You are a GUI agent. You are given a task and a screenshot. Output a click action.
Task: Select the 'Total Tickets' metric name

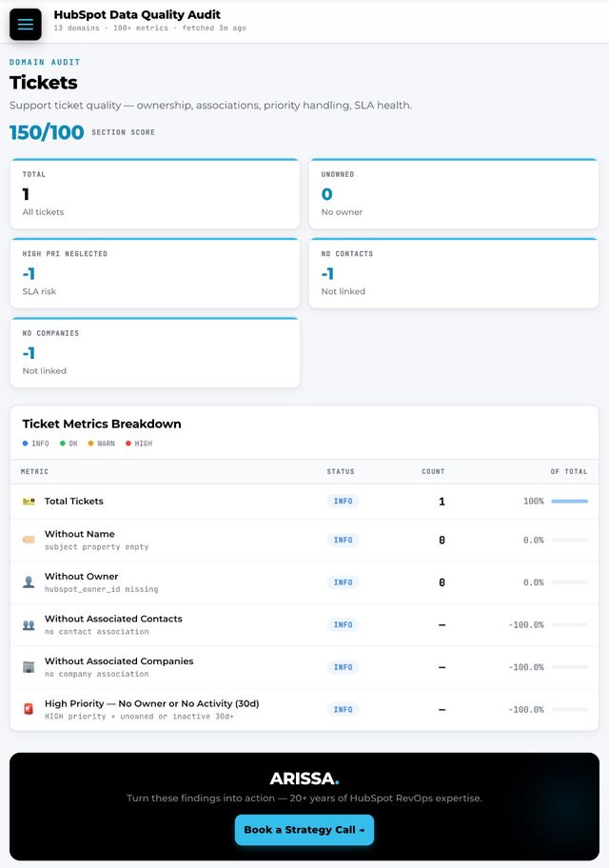[73, 501]
